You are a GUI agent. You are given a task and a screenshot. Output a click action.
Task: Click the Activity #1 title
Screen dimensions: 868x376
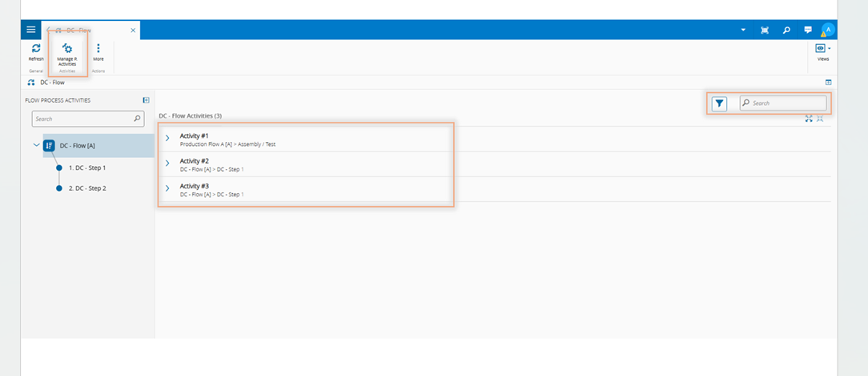195,135
